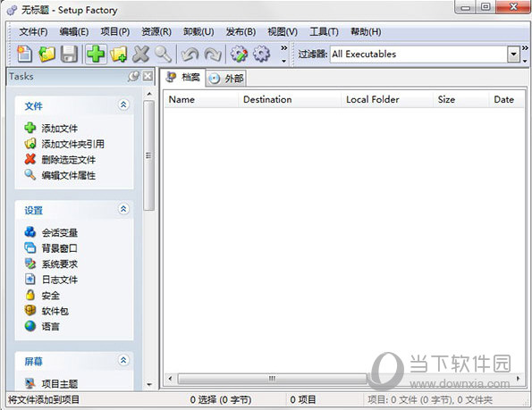
Task: Collapse the 文件 task group
Action: (x=123, y=105)
